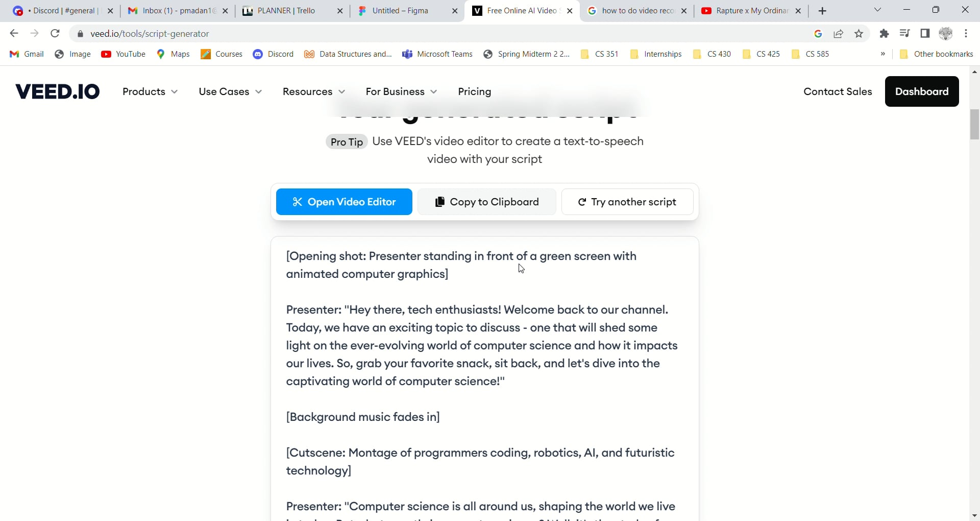Click the share icon in the address bar
Image resolution: width=980 pixels, height=521 pixels.
tap(839, 34)
